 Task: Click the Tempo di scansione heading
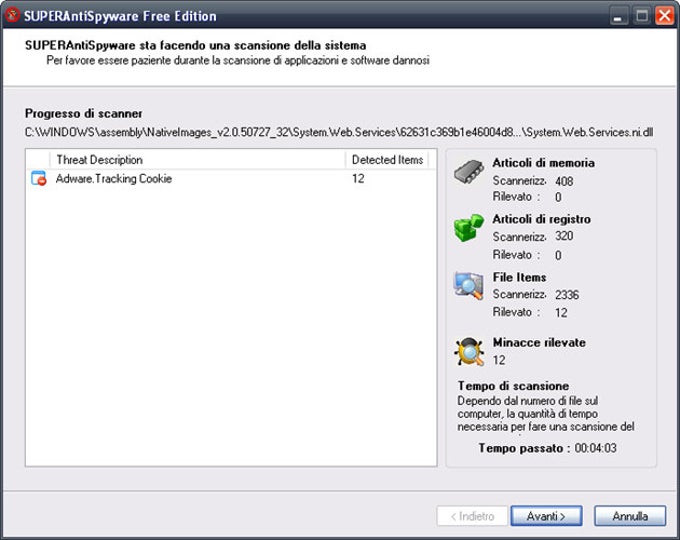[513, 386]
